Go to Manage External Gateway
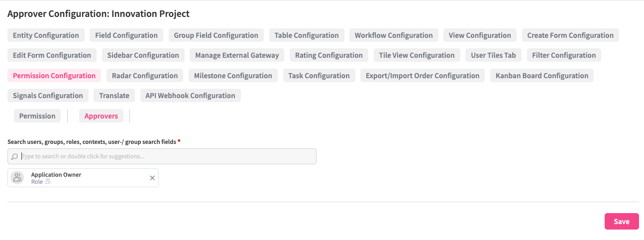 pos(237,55)
